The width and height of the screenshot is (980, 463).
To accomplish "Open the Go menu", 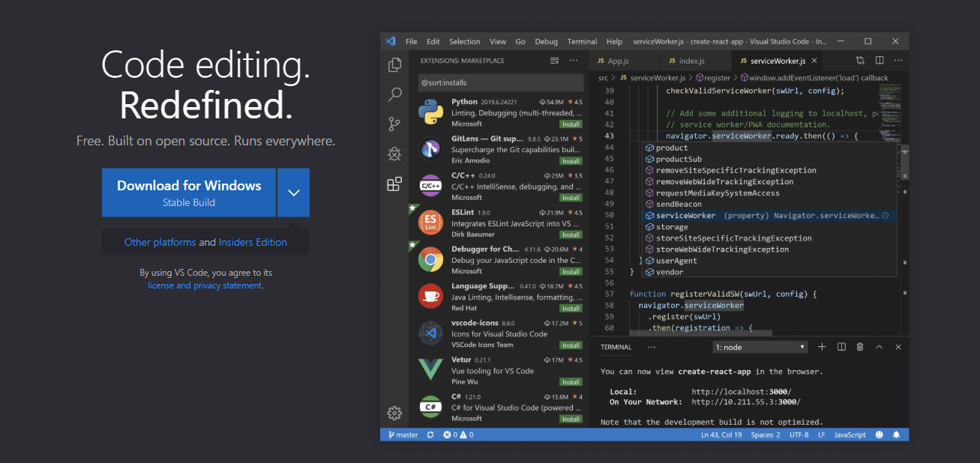I will [x=520, y=41].
